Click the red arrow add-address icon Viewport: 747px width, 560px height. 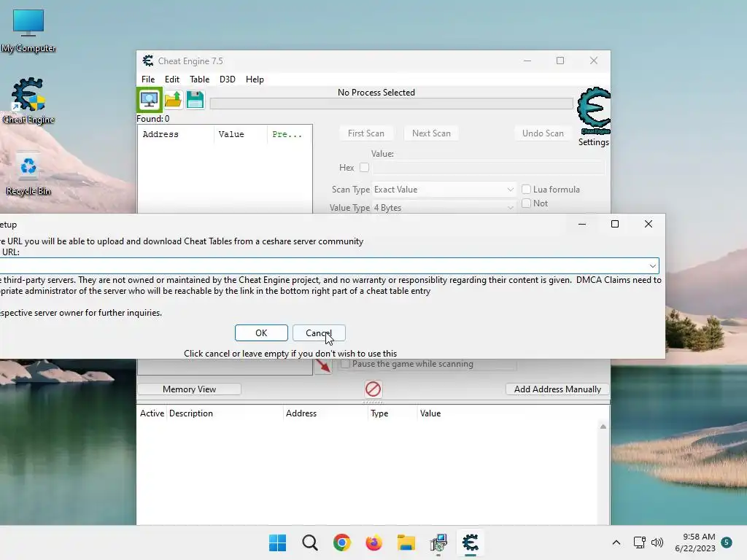tap(322, 366)
